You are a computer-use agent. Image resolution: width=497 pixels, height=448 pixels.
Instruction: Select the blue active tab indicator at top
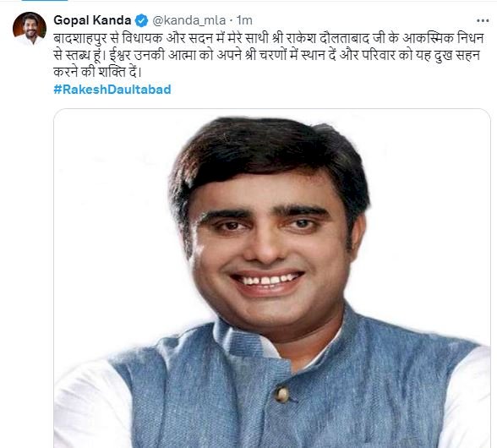[x=45, y=0]
